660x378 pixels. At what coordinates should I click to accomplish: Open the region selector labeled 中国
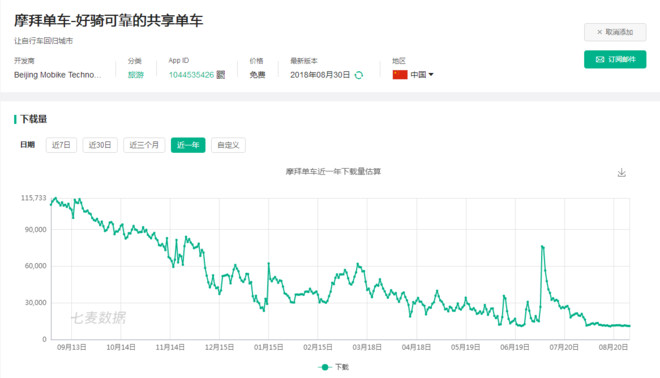tap(413, 75)
